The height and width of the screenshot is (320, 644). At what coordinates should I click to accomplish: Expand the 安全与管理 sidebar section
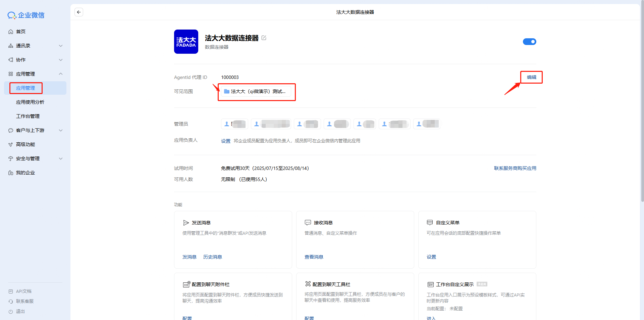click(x=61, y=158)
